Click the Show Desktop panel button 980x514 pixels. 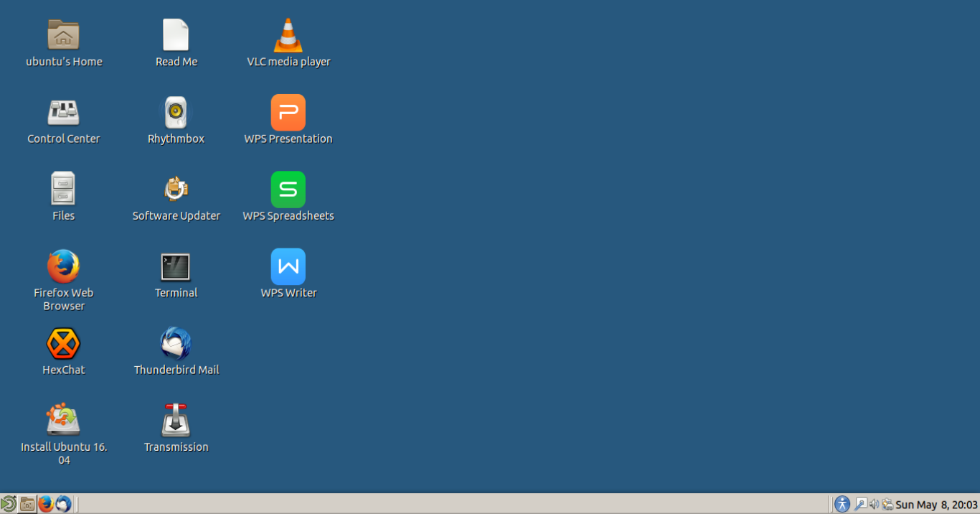[x=27, y=505]
